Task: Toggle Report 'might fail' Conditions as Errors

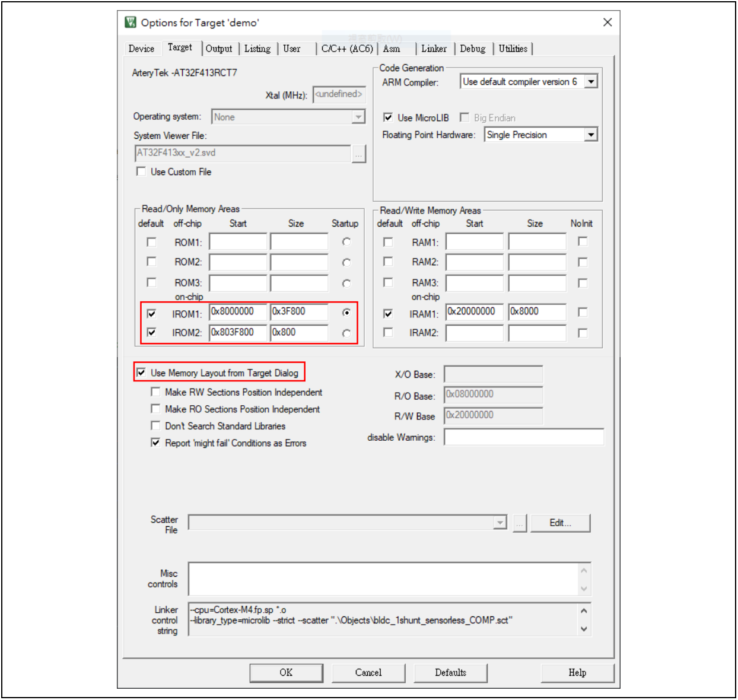Action: click(155, 443)
